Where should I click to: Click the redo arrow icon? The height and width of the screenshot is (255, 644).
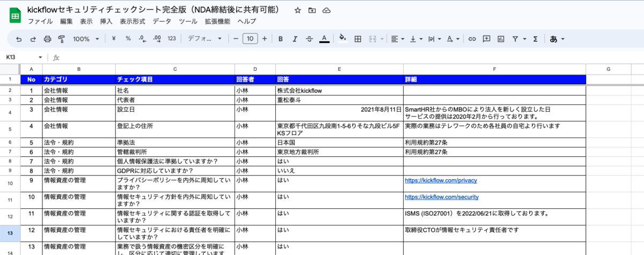coord(33,39)
